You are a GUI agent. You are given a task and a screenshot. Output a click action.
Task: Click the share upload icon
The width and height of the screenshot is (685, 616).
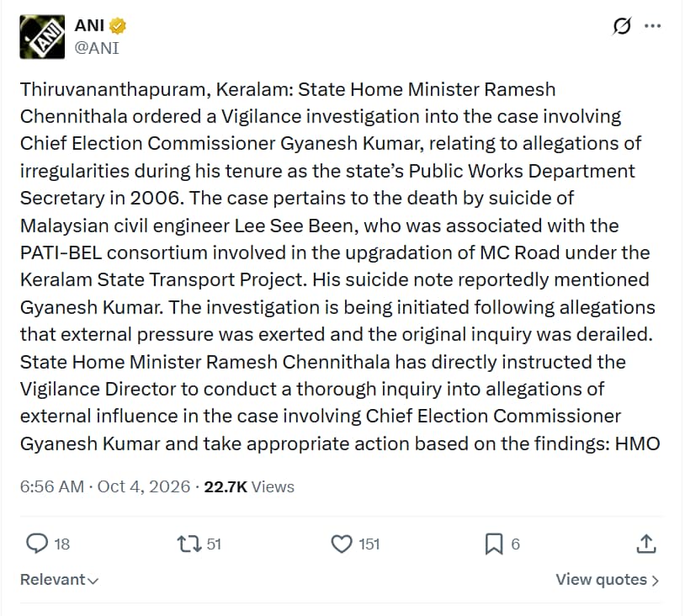(x=646, y=544)
